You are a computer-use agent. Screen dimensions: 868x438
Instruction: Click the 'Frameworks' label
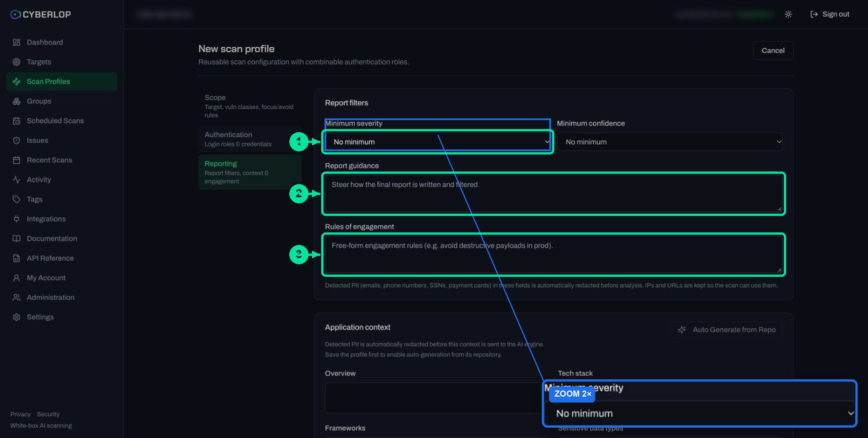pos(345,428)
